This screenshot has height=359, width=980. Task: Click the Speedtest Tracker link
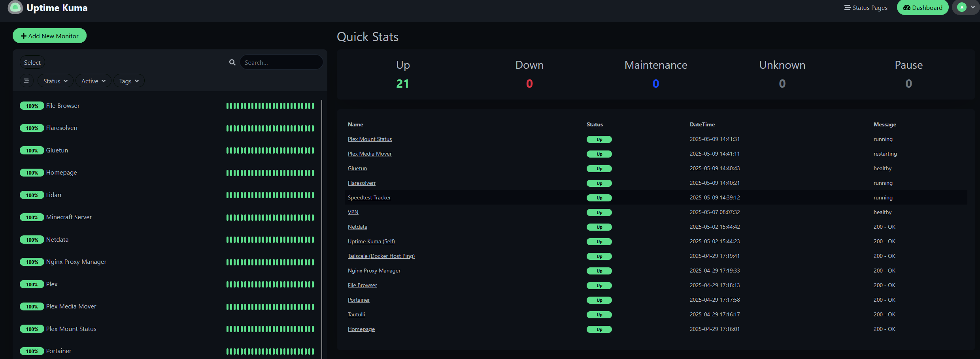tap(369, 197)
